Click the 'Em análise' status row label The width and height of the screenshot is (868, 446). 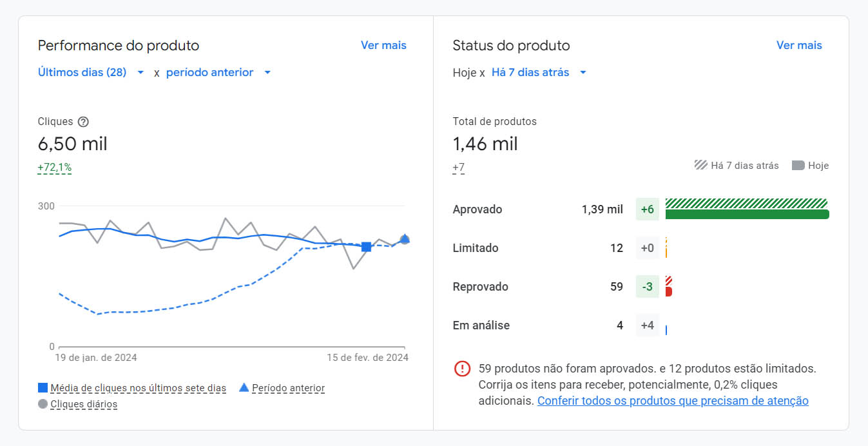click(481, 325)
